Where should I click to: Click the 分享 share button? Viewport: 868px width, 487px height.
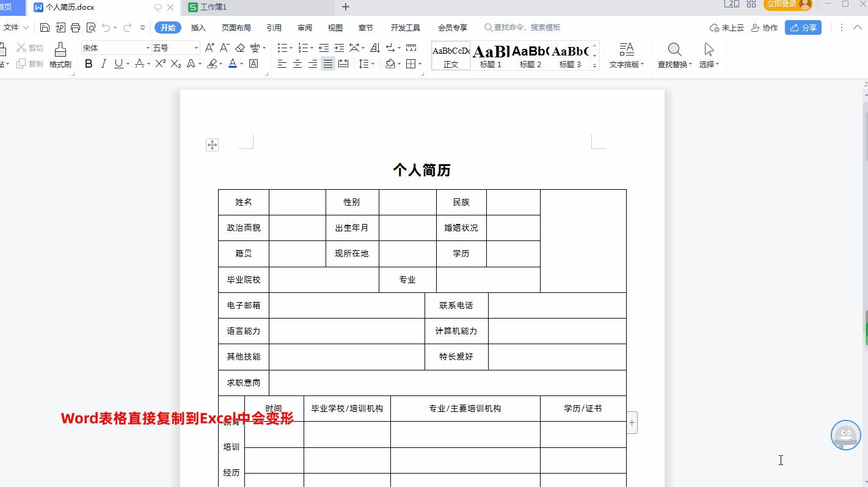coord(803,27)
